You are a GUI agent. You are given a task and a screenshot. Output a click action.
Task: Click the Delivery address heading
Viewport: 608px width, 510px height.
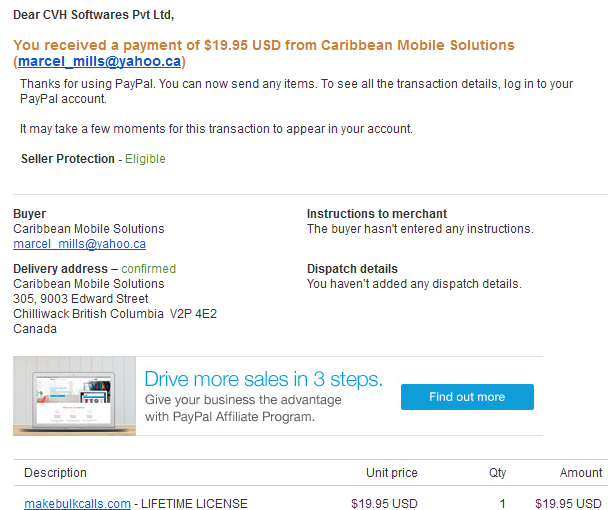(x=60, y=269)
